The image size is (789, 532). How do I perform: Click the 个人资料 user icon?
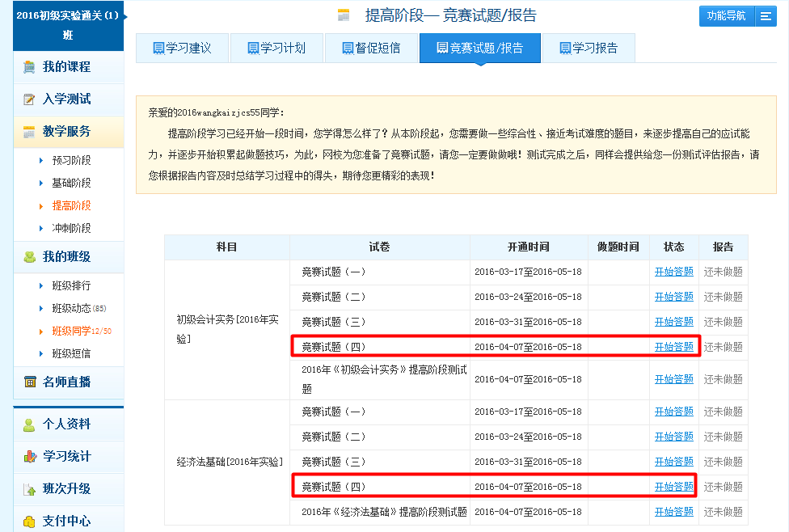click(x=30, y=424)
